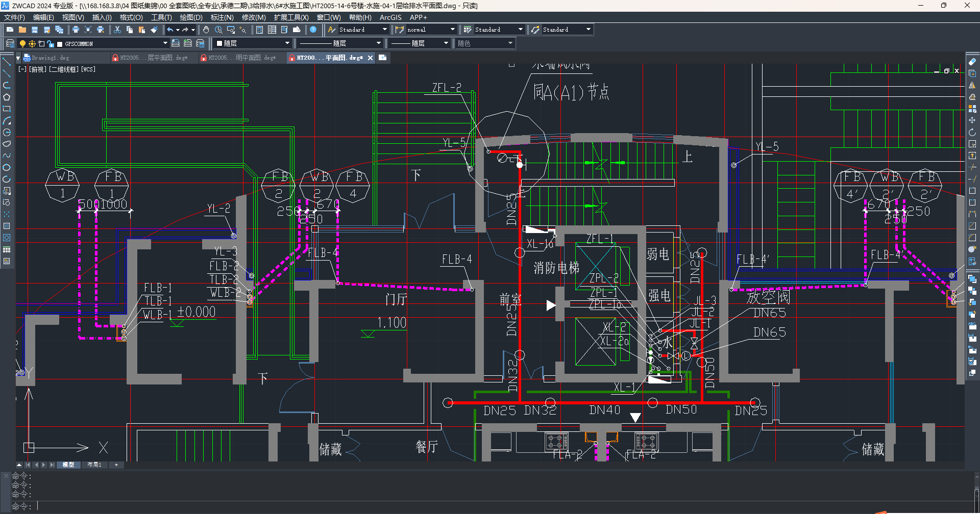980x514 pixels.
Task: Toggle layer freeze sun icon
Action: (x=32, y=44)
